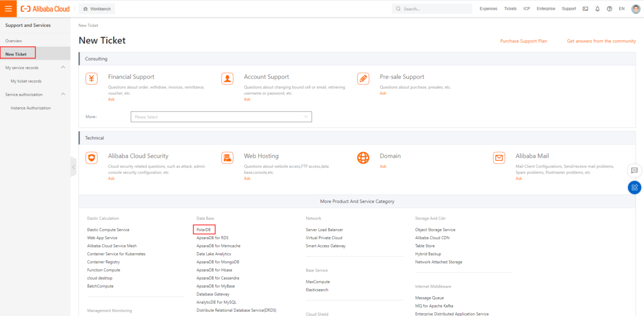Image resolution: width=644 pixels, height=316 pixels.
Task: Open the hamburger main menu
Action: (x=9, y=9)
